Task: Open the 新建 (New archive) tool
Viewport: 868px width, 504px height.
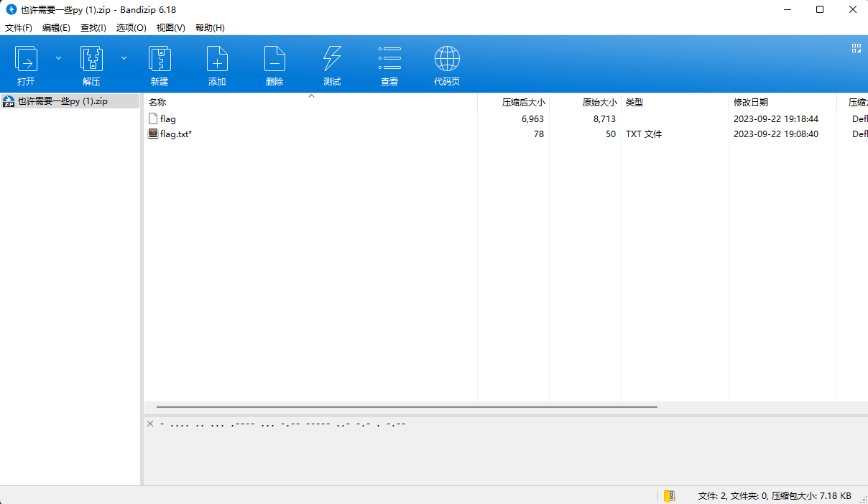Action: 160,65
